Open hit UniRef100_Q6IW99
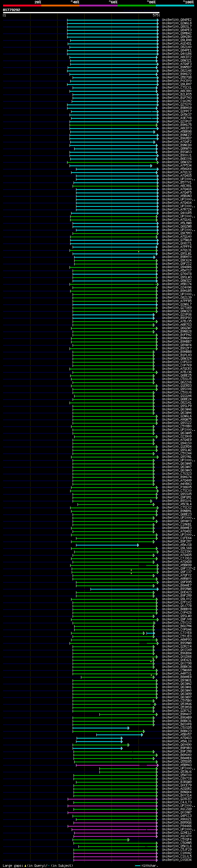197x868 pixels. [176, 694]
